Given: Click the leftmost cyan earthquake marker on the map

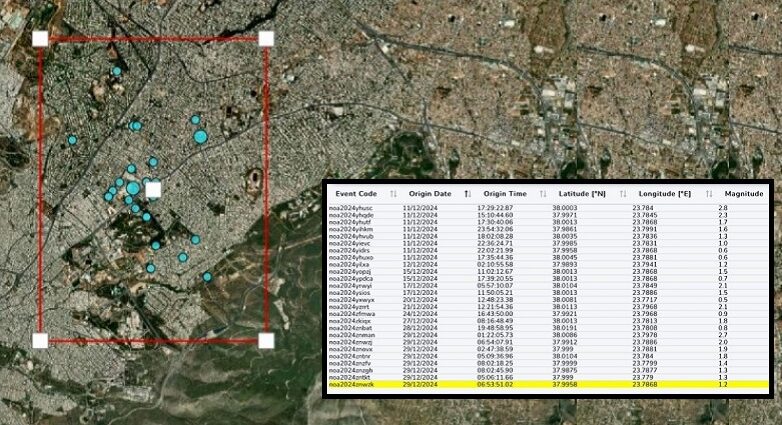Looking at the screenshot, I should tap(72, 140).
